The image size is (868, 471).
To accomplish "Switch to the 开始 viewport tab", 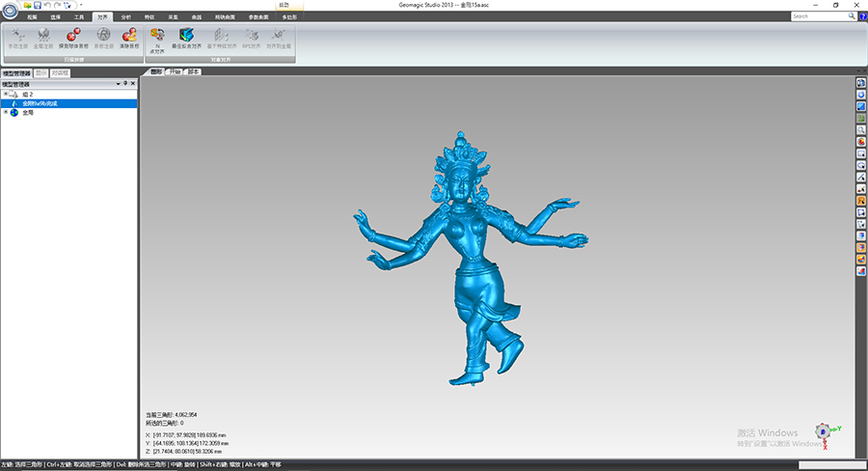I will [x=175, y=72].
